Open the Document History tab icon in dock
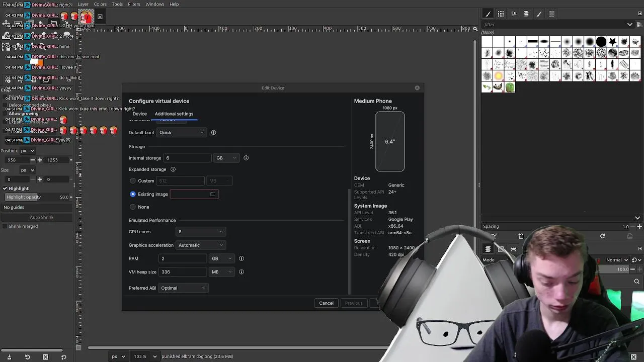Screen dimensions: 644x362 526,14
